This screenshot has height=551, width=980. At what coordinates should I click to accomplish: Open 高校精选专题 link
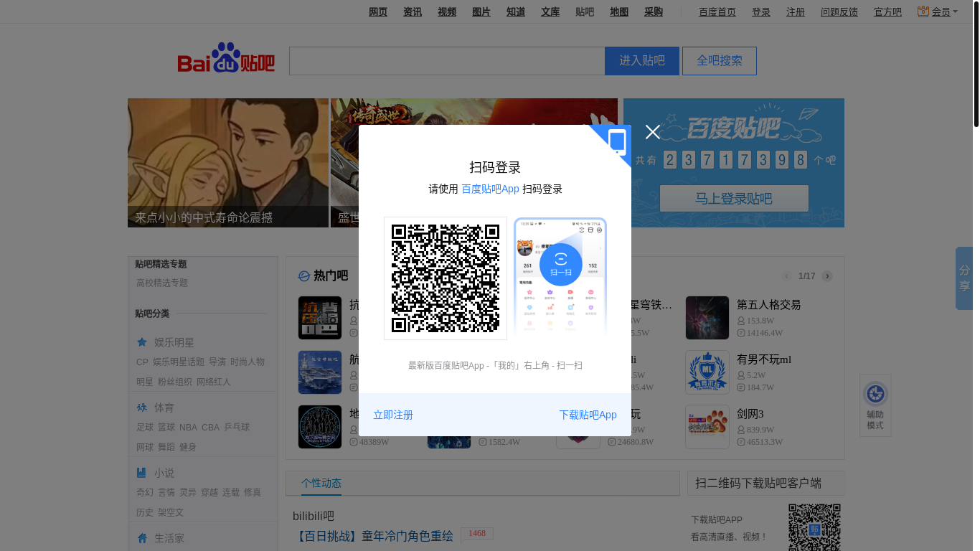[x=162, y=283]
